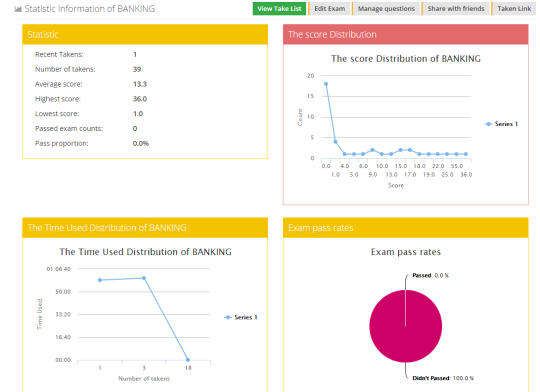540x392 pixels.
Task: Open Edit Exam
Action: click(x=330, y=9)
